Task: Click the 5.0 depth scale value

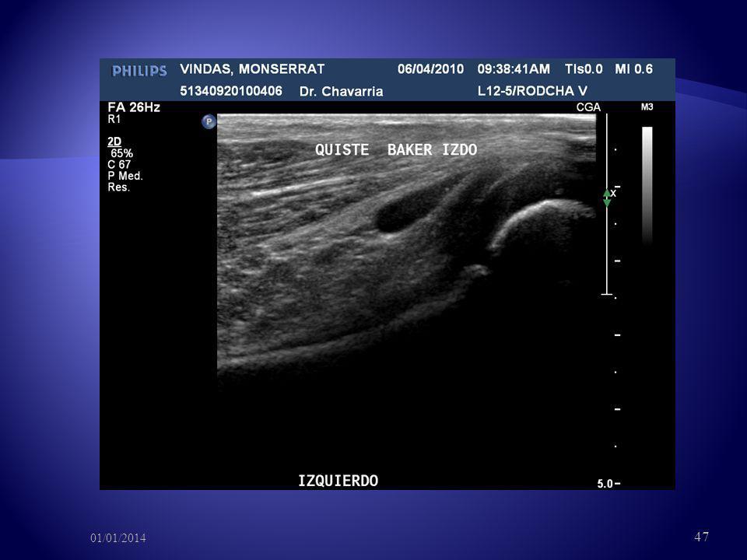Action: tap(605, 484)
